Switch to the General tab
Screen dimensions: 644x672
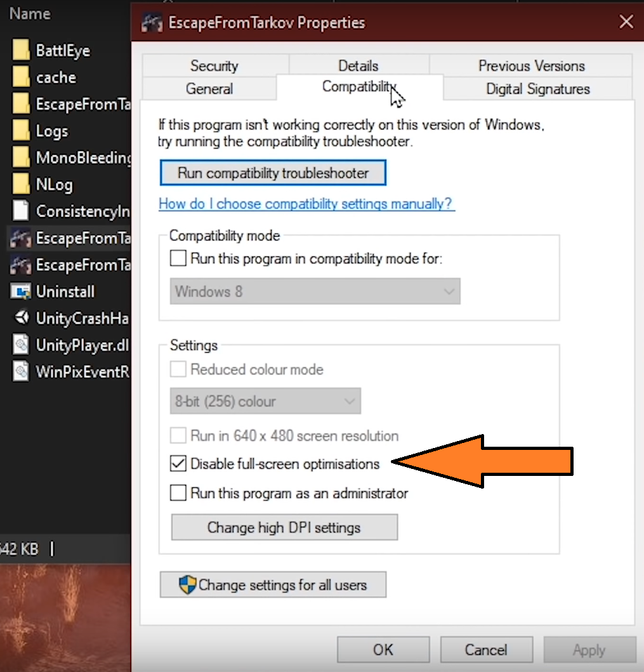(x=209, y=89)
